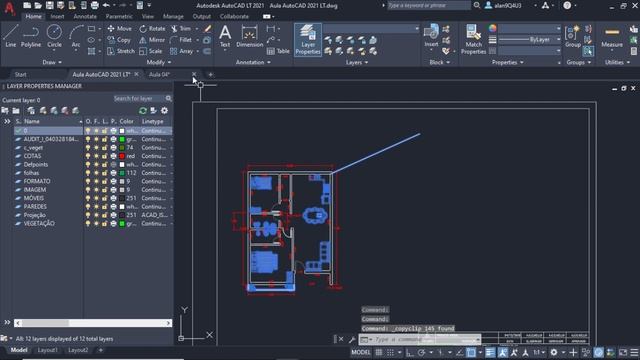Switch to the Parametric ribbon tab
This screenshot has height=360, width=640.
click(x=119, y=17)
